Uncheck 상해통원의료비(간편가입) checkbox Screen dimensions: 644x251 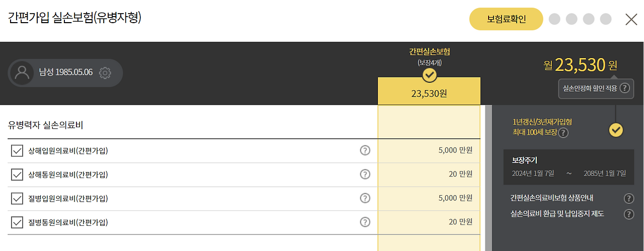coord(17,175)
